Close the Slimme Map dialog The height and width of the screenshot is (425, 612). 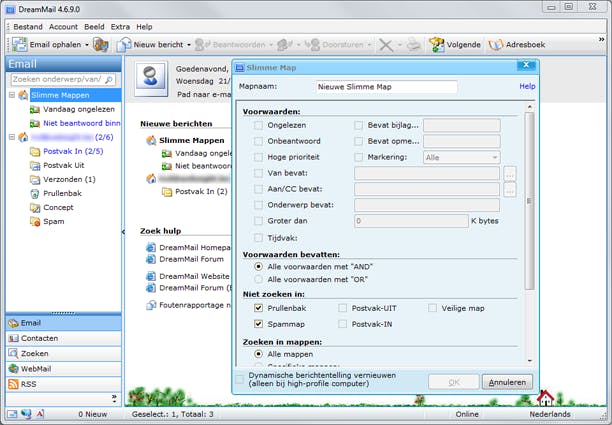pyautogui.click(x=526, y=65)
